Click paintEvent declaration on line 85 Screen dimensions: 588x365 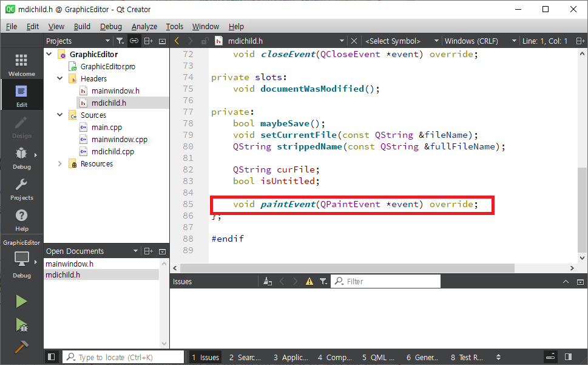[355, 204]
